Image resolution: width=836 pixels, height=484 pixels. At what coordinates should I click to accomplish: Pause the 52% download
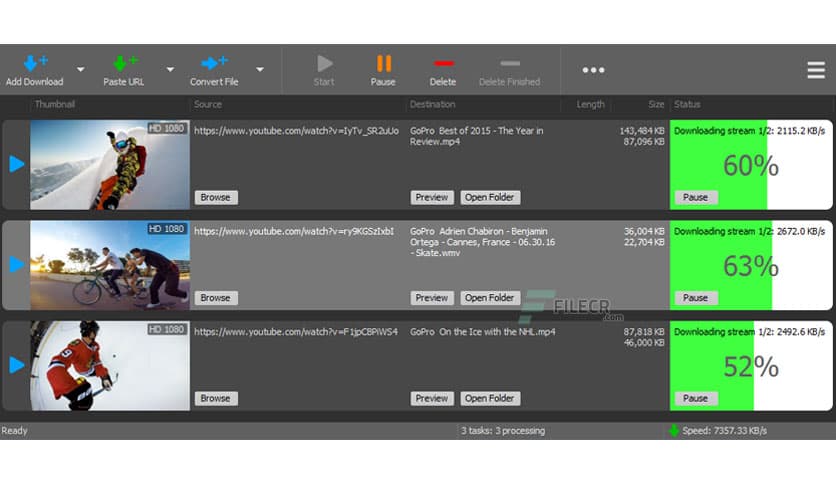[696, 398]
